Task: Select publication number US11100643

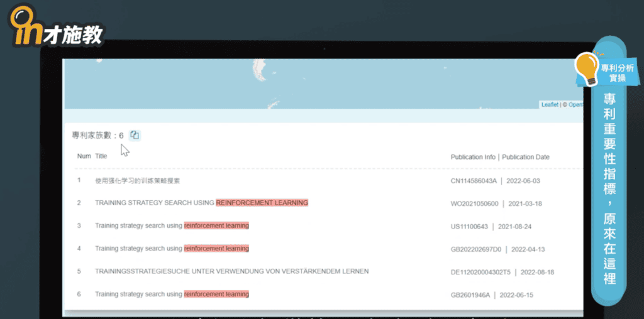Action: tap(470, 226)
